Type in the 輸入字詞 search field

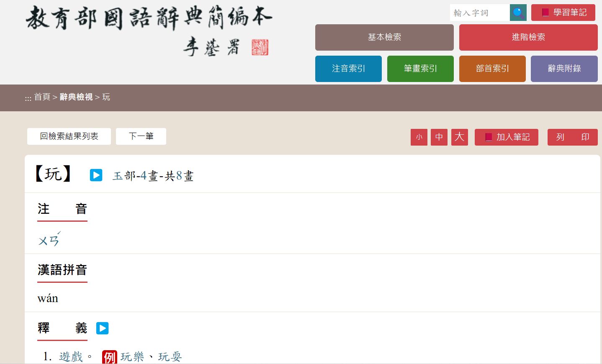click(x=479, y=13)
